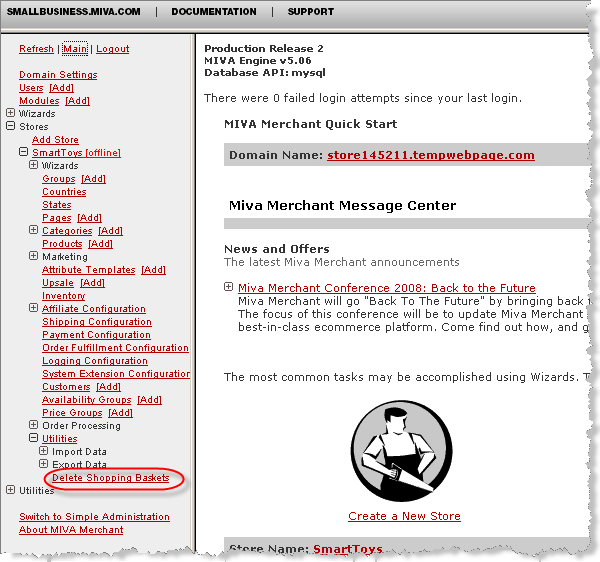Image resolution: width=600 pixels, height=562 pixels.
Task: Open Logging Configuration
Action: (95, 361)
